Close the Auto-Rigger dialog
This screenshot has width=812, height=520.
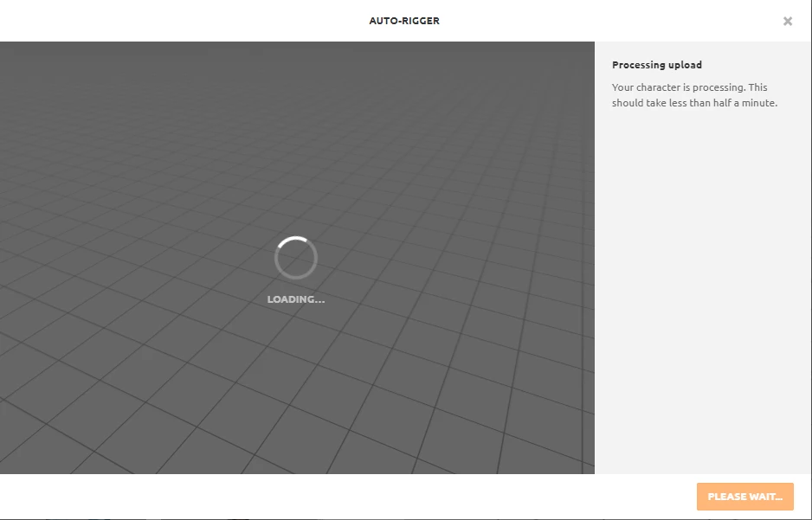pyautogui.click(x=787, y=22)
